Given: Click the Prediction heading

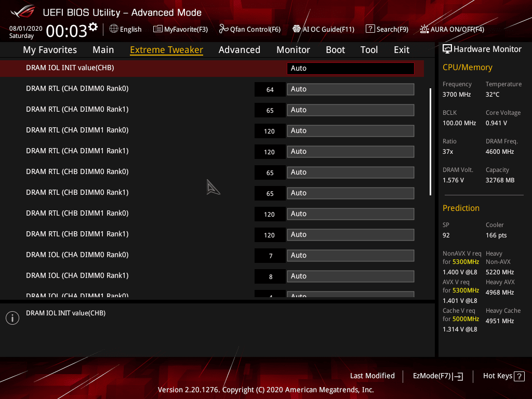Looking at the screenshot, I should (x=461, y=208).
